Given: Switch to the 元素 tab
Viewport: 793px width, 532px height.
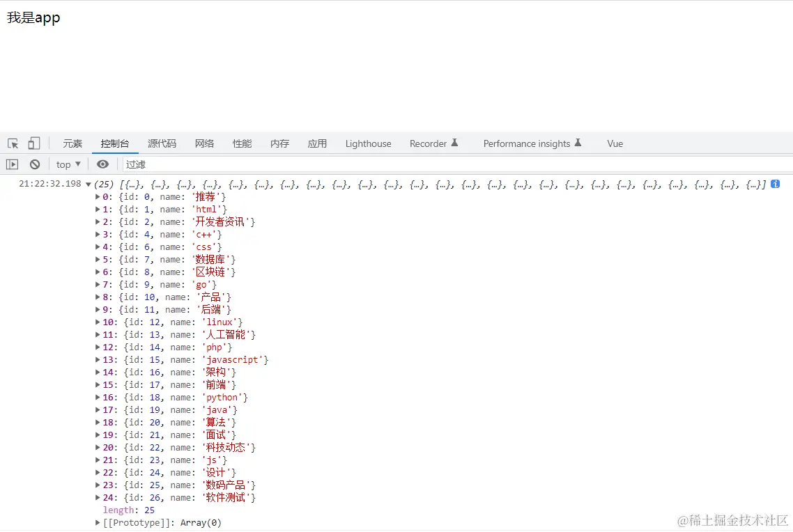Looking at the screenshot, I should point(72,143).
